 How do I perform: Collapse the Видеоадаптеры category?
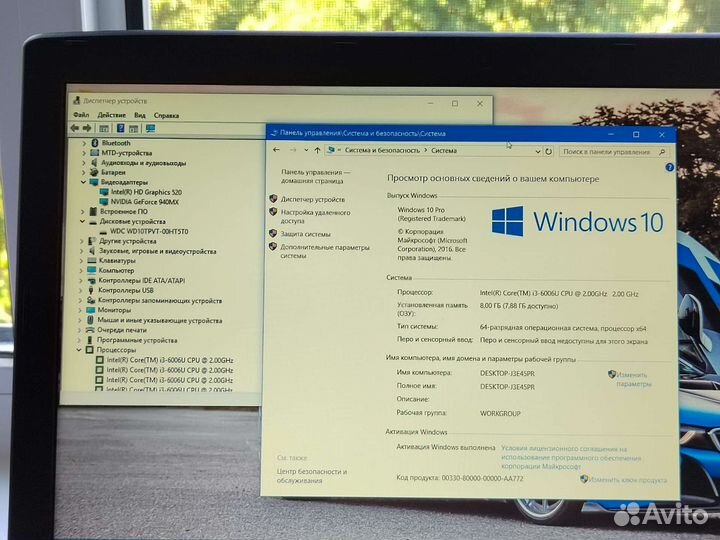point(83,182)
